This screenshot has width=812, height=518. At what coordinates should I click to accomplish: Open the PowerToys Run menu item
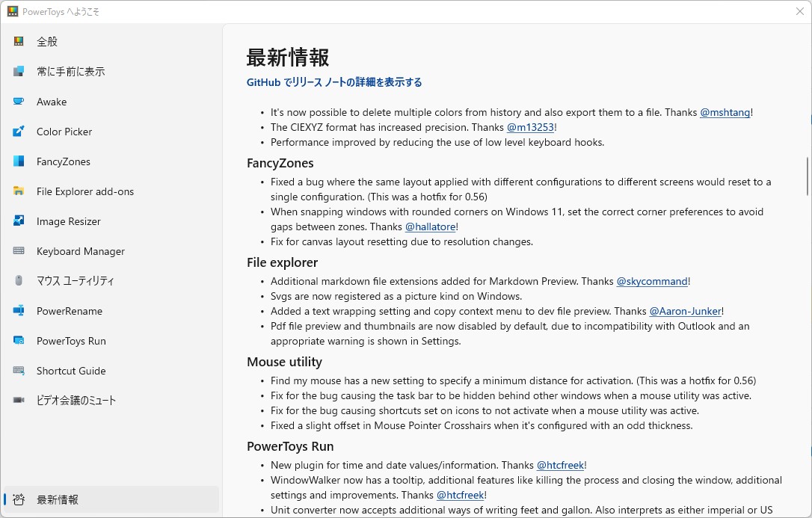point(71,341)
